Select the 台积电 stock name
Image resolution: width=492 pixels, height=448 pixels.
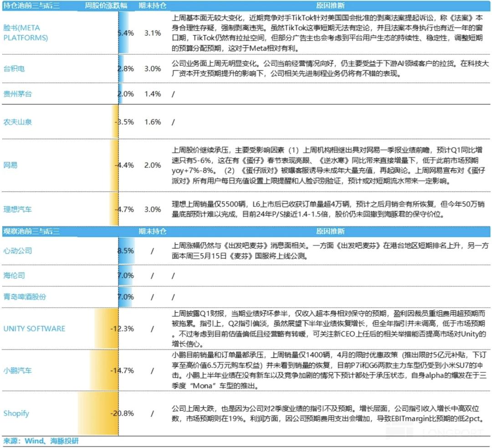tap(14, 69)
